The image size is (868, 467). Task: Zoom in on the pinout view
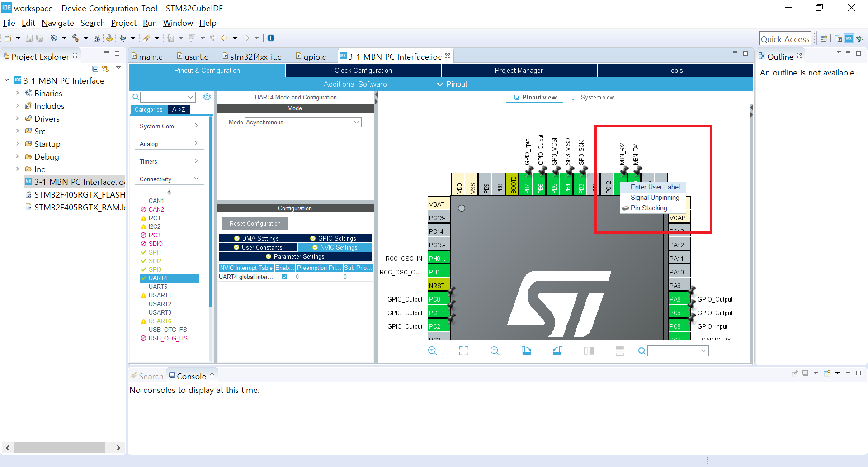[x=433, y=351]
